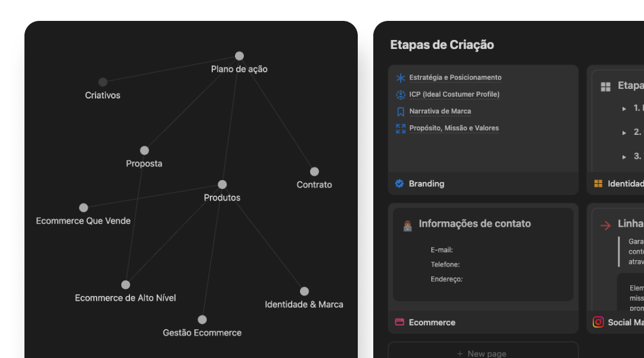This screenshot has width=644, height=358.
Task: Expand the first toggle item in Etapas
Action: pyautogui.click(x=624, y=109)
